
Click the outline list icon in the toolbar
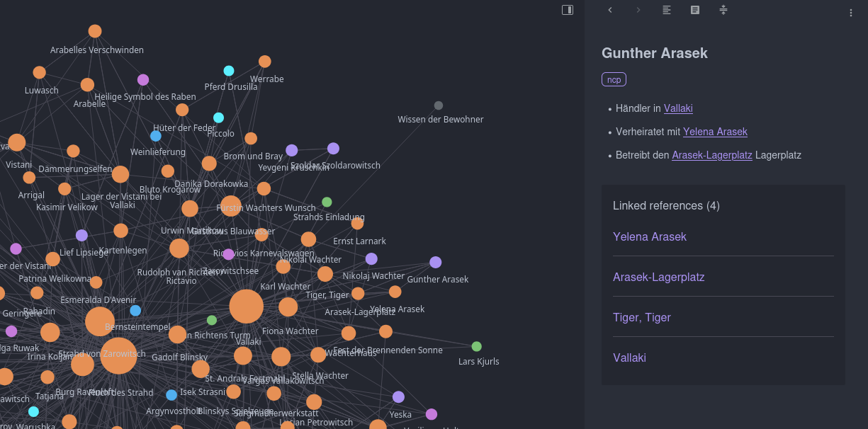tap(666, 10)
